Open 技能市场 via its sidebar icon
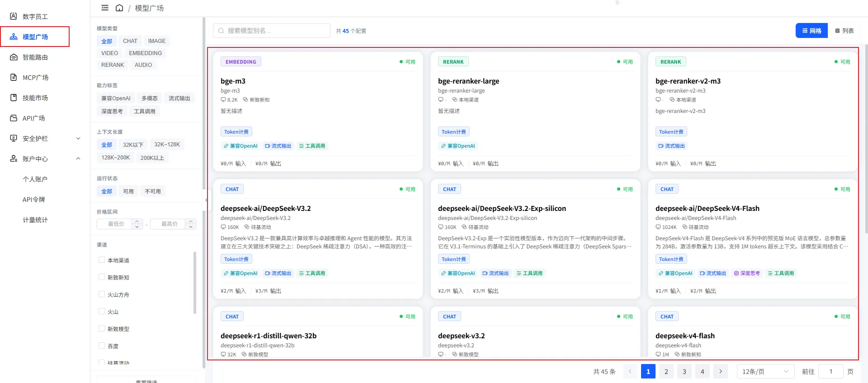 [14, 98]
